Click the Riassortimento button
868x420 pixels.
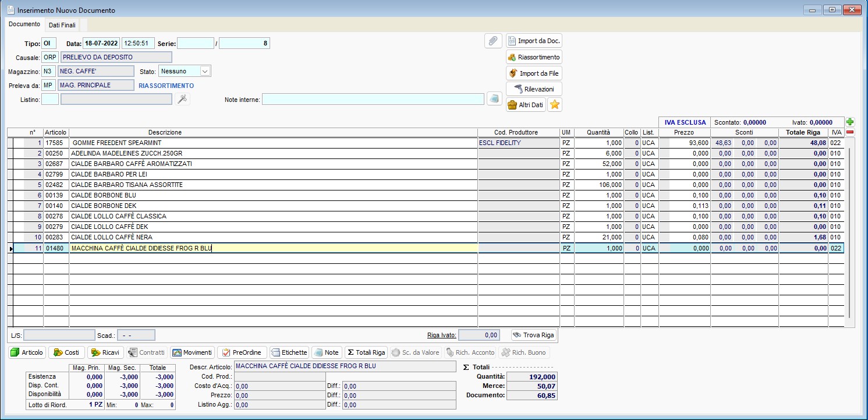534,57
